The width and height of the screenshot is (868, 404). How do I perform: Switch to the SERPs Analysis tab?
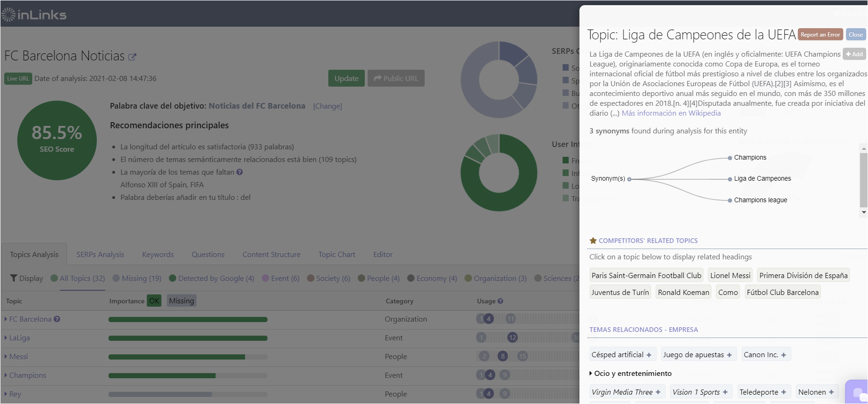(x=100, y=254)
